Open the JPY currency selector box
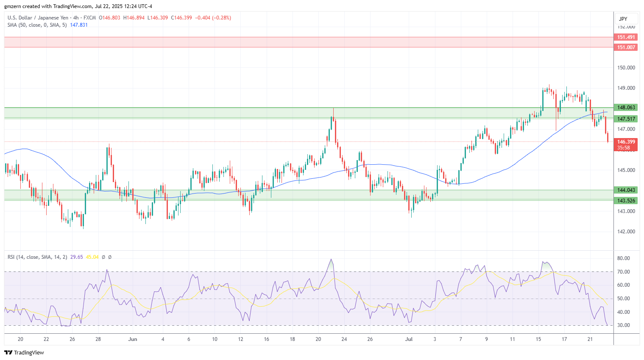 627,19
